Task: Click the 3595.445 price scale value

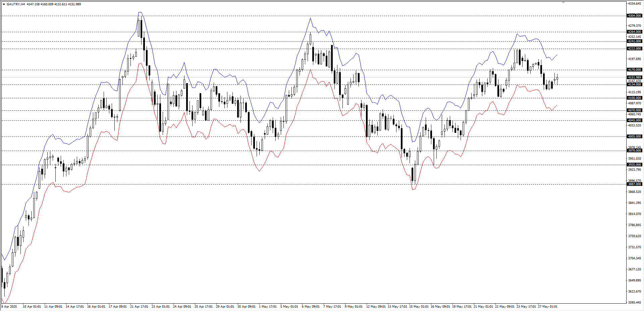Action: click(634, 303)
